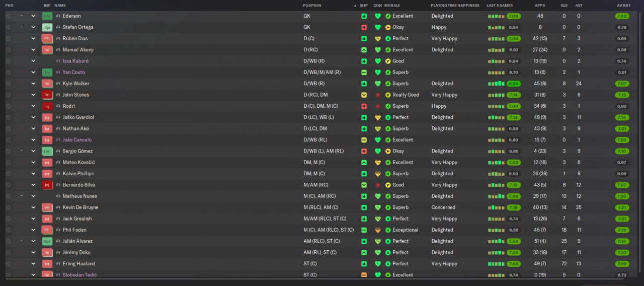Click Rúben Dias' Int status badge

pyautogui.click(x=47, y=39)
